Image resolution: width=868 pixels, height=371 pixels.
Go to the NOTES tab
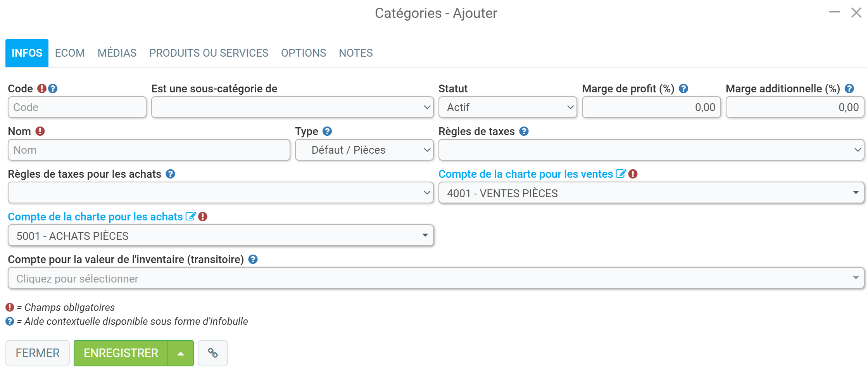pyautogui.click(x=356, y=53)
